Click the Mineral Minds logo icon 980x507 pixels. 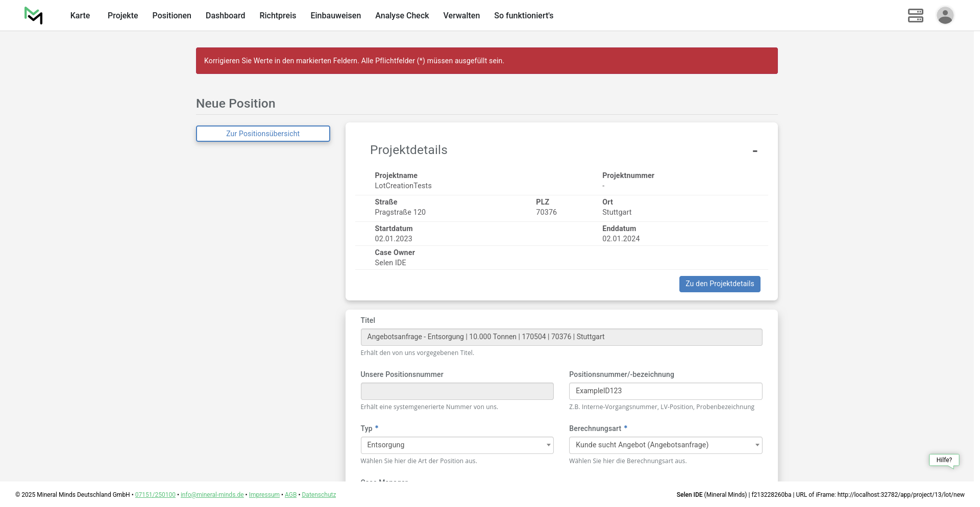pyautogui.click(x=34, y=16)
